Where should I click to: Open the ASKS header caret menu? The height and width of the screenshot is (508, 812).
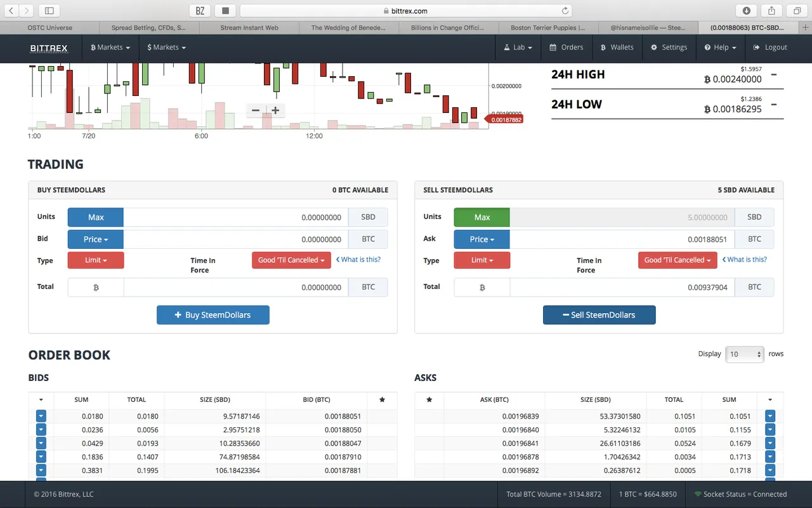(x=770, y=399)
